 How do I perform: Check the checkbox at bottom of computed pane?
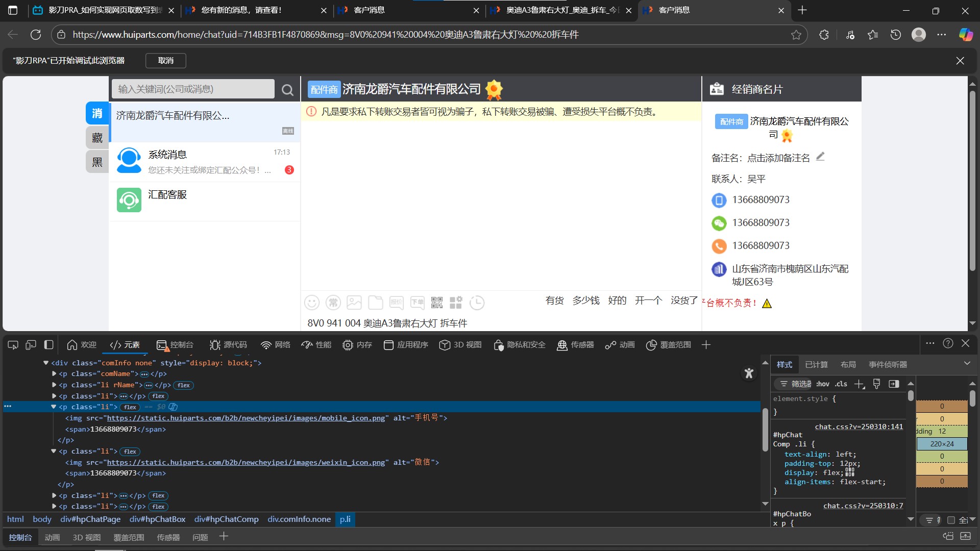pyautogui.click(x=951, y=520)
